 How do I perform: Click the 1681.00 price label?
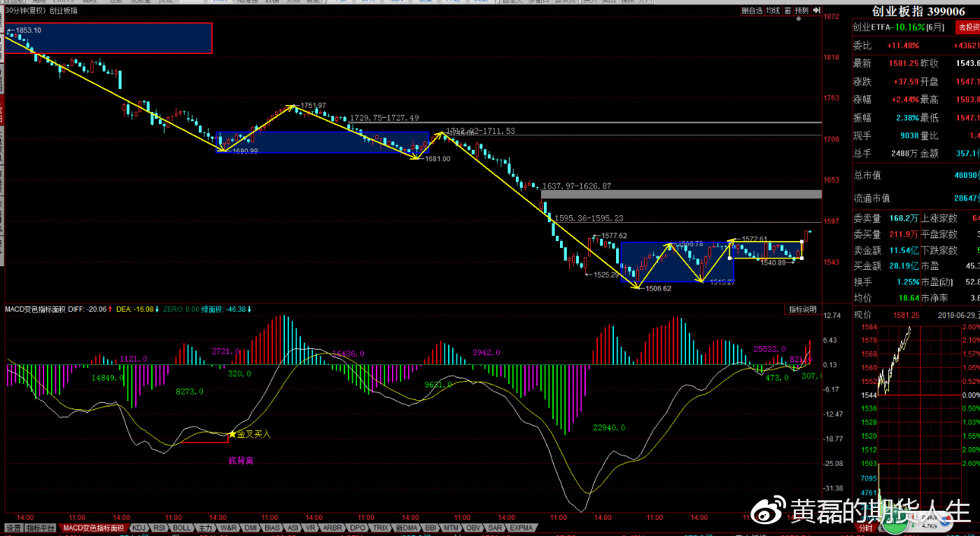(438, 159)
